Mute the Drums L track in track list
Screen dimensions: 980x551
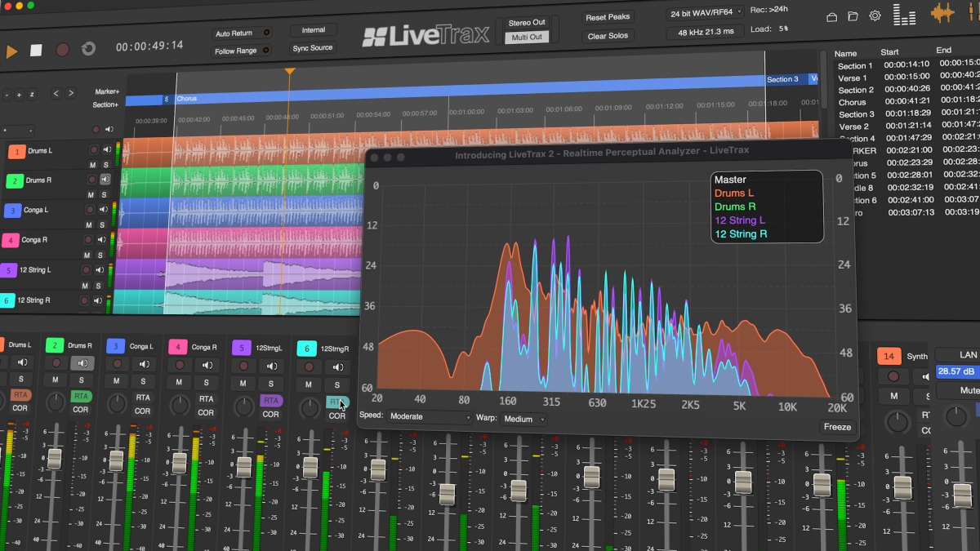point(93,164)
